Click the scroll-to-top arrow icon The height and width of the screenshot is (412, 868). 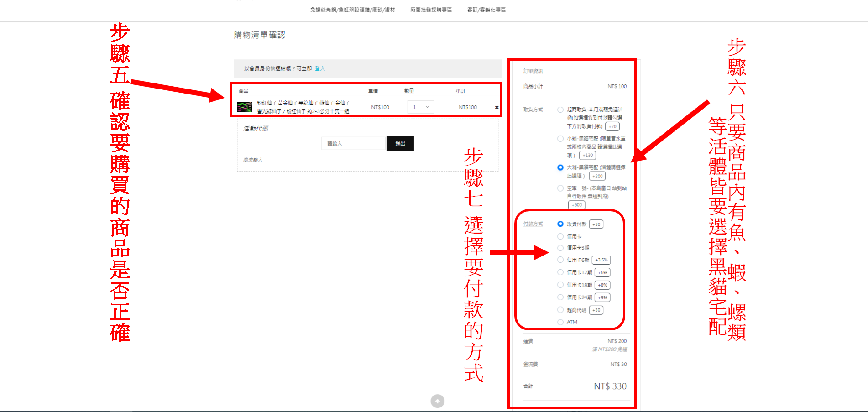[x=437, y=401]
